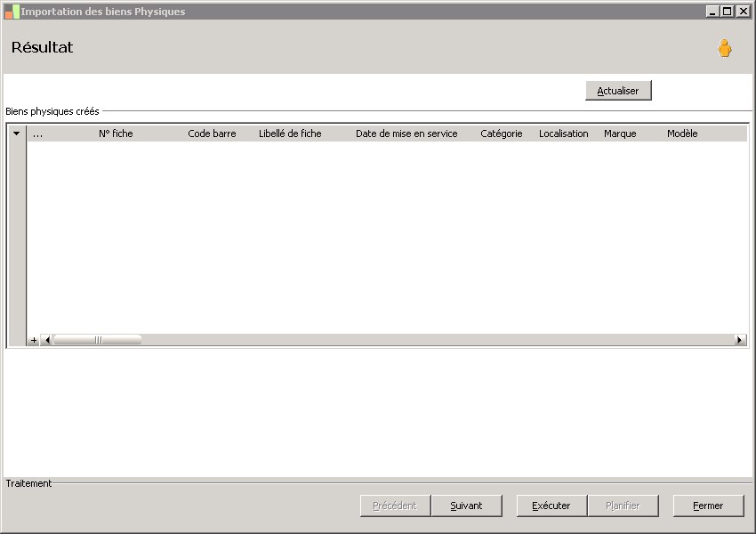
Task: Open the grid options triangle dropdown
Action: coord(16,133)
